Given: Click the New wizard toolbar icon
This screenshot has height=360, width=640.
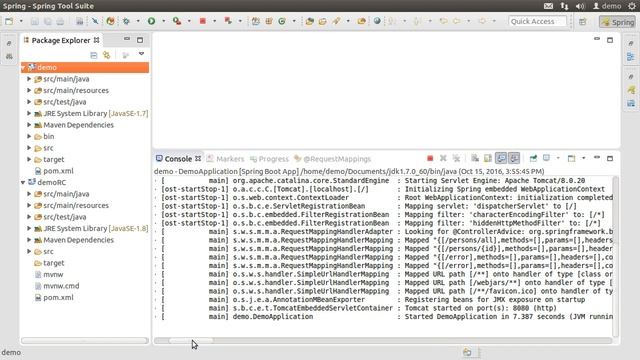Looking at the screenshot, I should (x=9, y=21).
